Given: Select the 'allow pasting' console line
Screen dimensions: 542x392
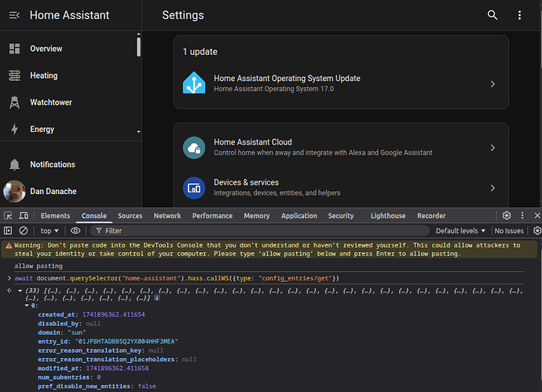Looking at the screenshot, I should click(x=38, y=266).
